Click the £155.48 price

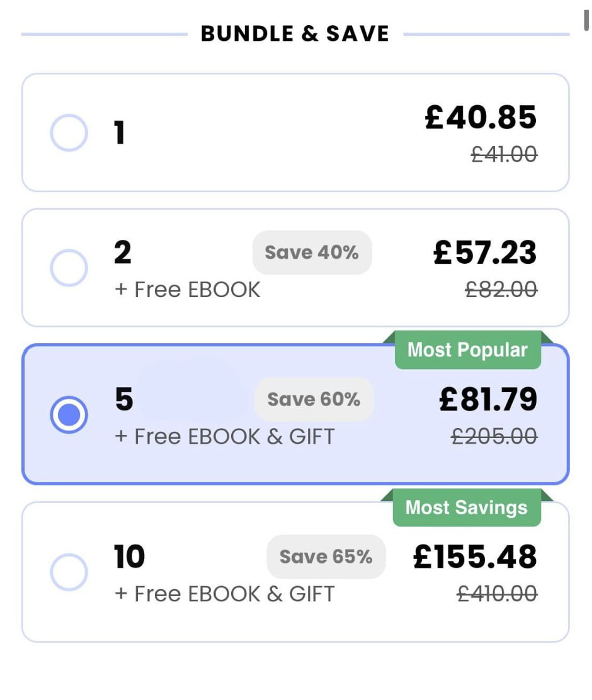(x=475, y=556)
